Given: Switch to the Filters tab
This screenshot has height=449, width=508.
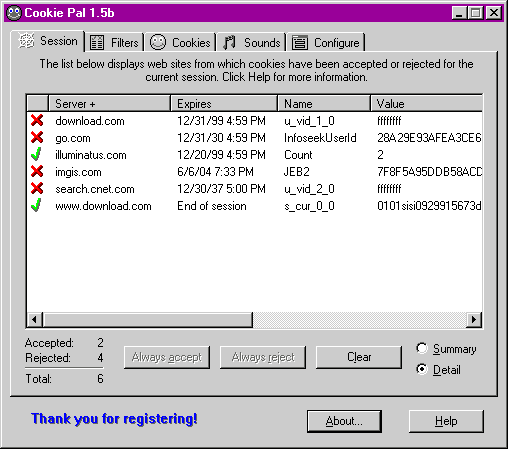Looking at the screenshot, I should click(115, 42).
